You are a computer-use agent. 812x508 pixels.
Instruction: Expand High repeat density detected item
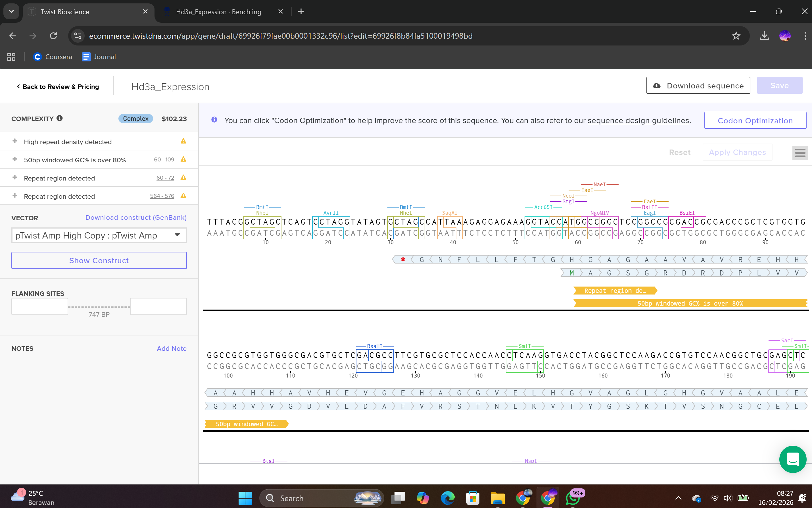[15, 141]
